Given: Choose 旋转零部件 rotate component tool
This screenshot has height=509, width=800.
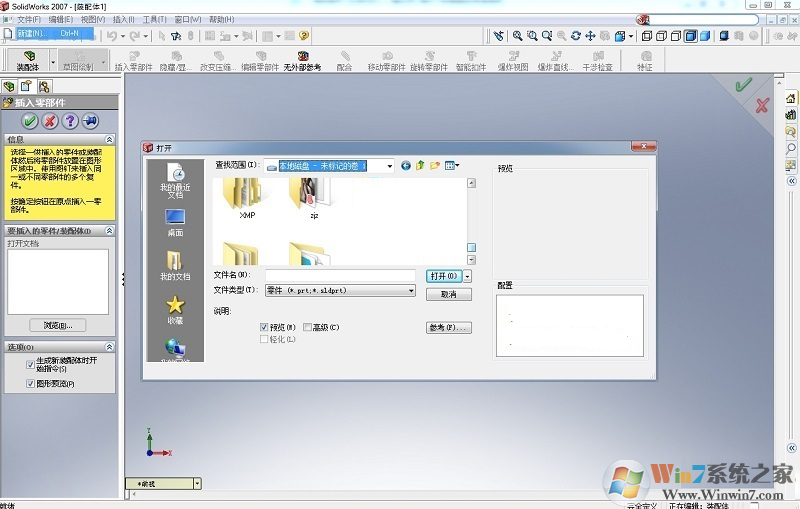Looking at the screenshot, I should [x=429, y=61].
